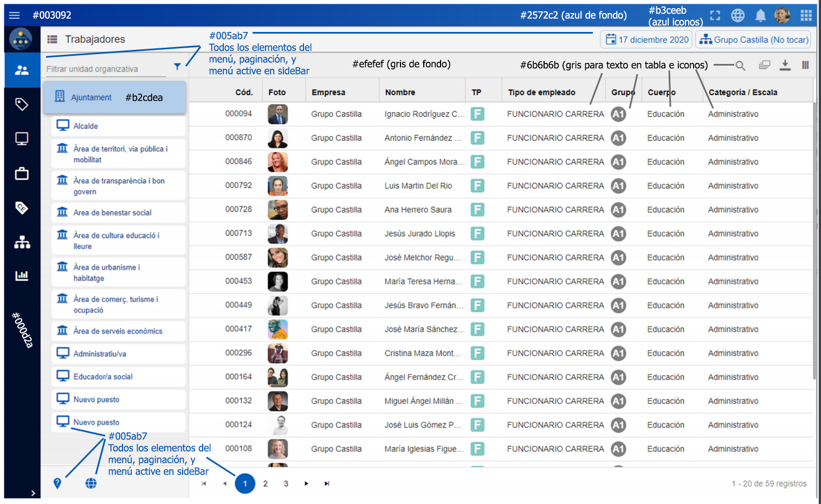Open the 17 diciembre 2020 date picker
821x504 pixels.
647,40
